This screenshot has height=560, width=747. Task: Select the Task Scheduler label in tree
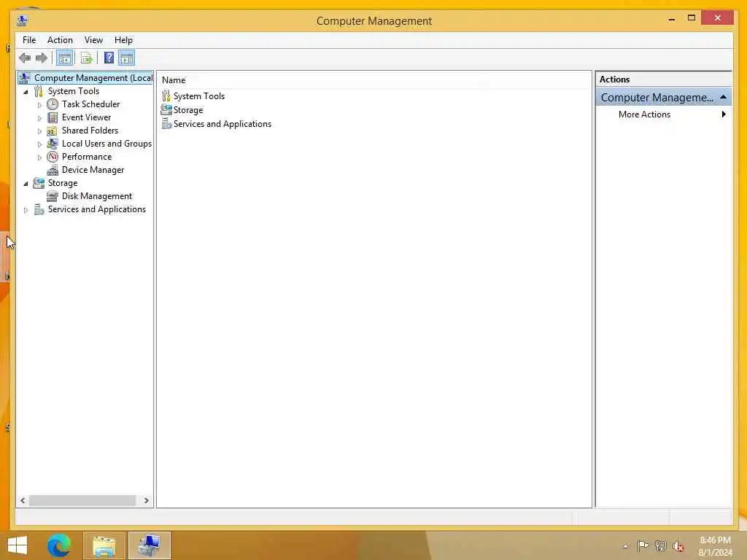[90, 104]
